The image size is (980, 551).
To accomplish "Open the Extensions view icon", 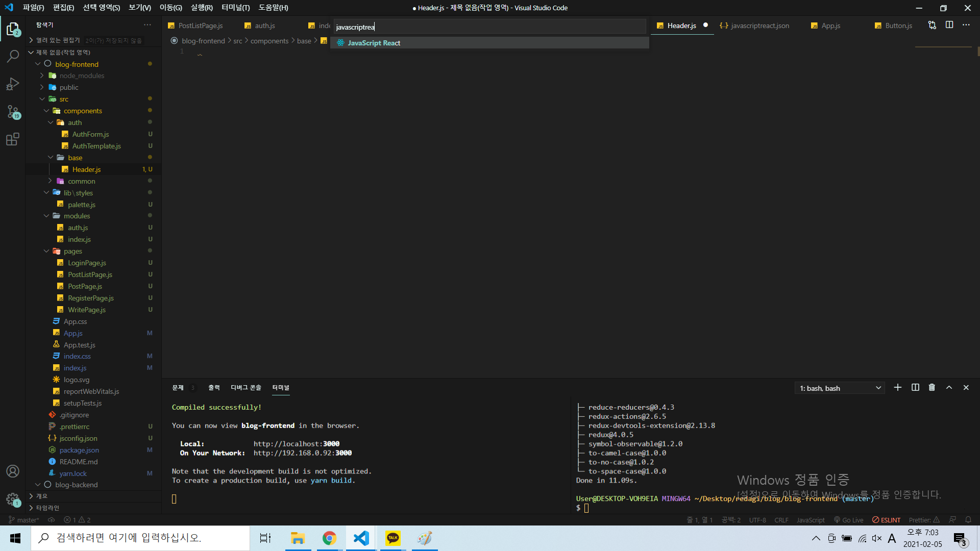I will pos(13,139).
